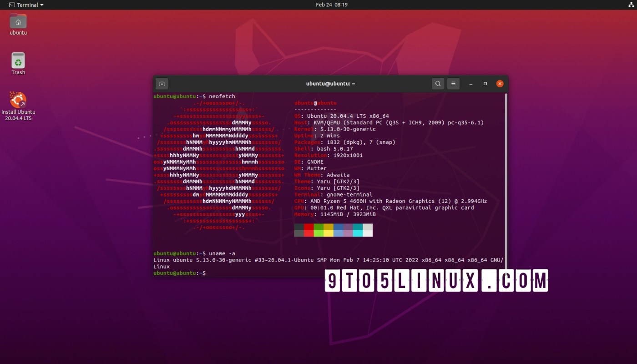Click the Theme Yaru [GTK2/3] line
The height and width of the screenshot is (364, 637).
327,182
